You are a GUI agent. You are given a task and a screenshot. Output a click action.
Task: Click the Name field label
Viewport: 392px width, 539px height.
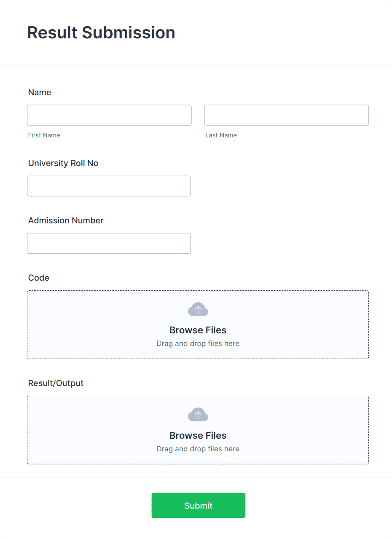pos(40,92)
